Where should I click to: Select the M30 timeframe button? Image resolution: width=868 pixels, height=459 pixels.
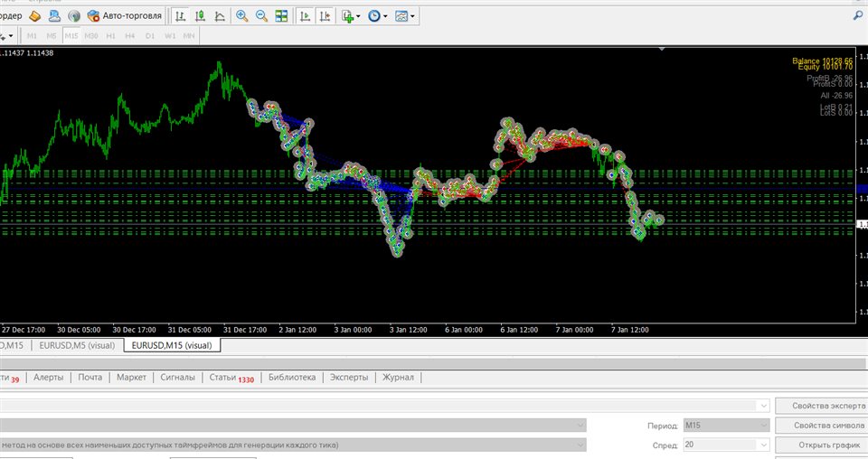tap(91, 36)
